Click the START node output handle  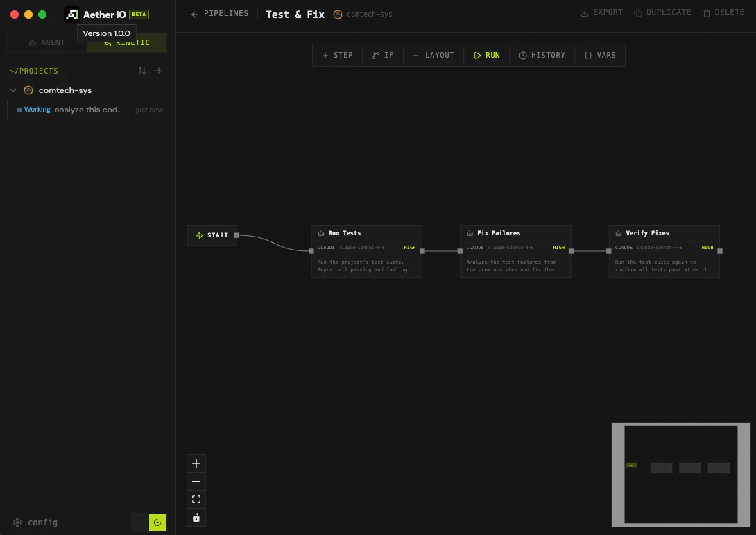(237, 235)
